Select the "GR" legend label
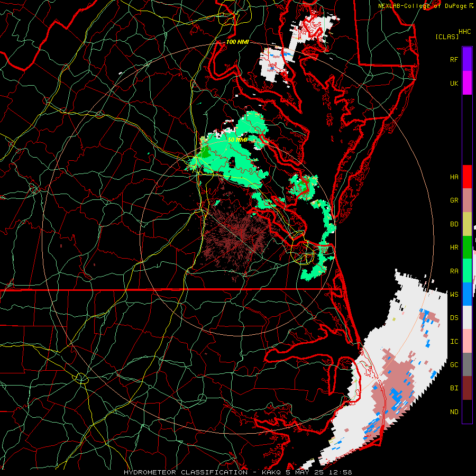 pyautogui.click(x=454, y=200)
